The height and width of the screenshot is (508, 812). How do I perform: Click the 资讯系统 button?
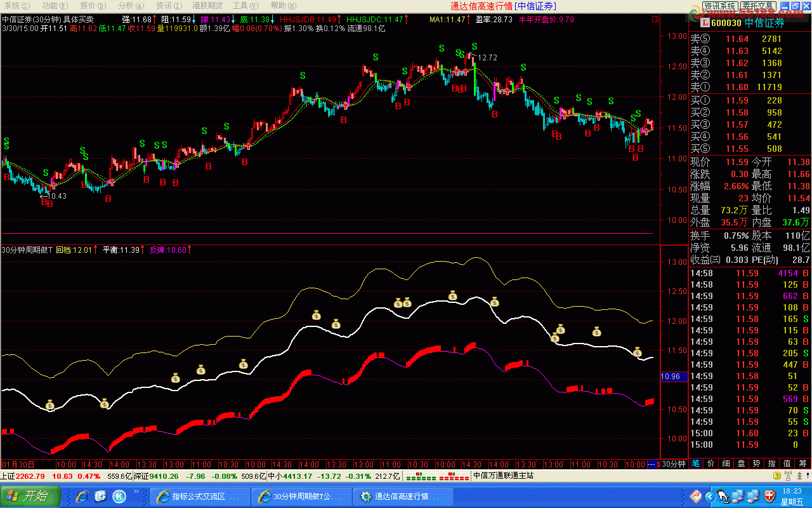click(x=719, y=6)
